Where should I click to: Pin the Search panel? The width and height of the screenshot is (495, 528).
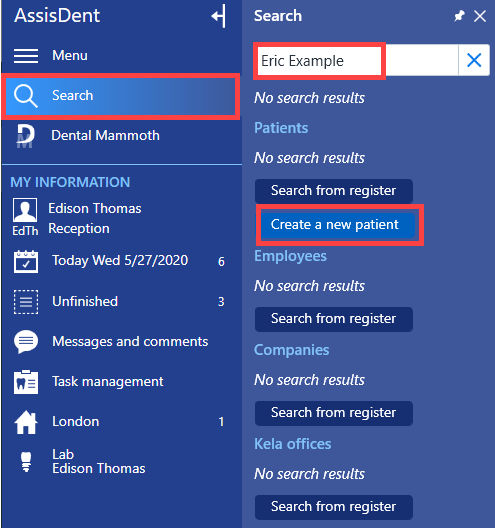click(459, 15)
